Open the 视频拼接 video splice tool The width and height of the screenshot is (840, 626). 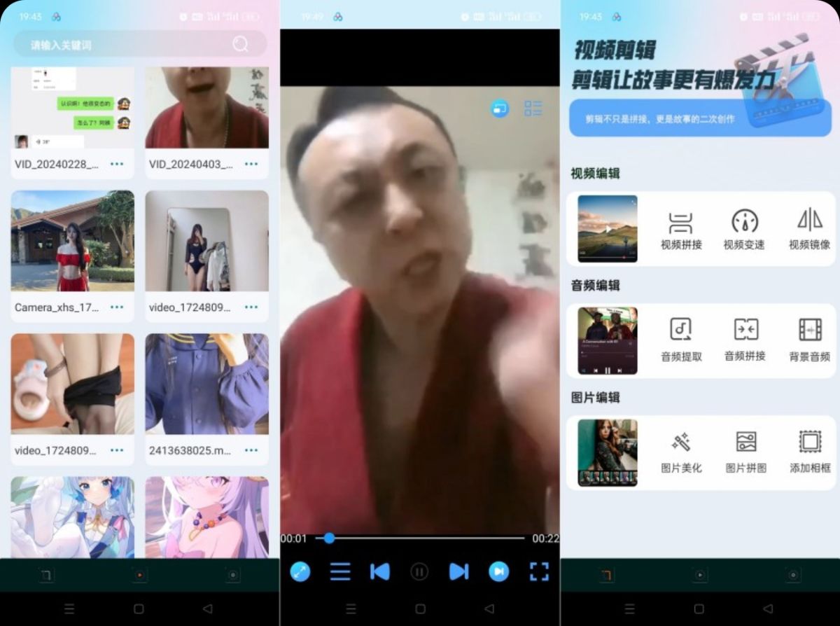(x=680, y=230)
